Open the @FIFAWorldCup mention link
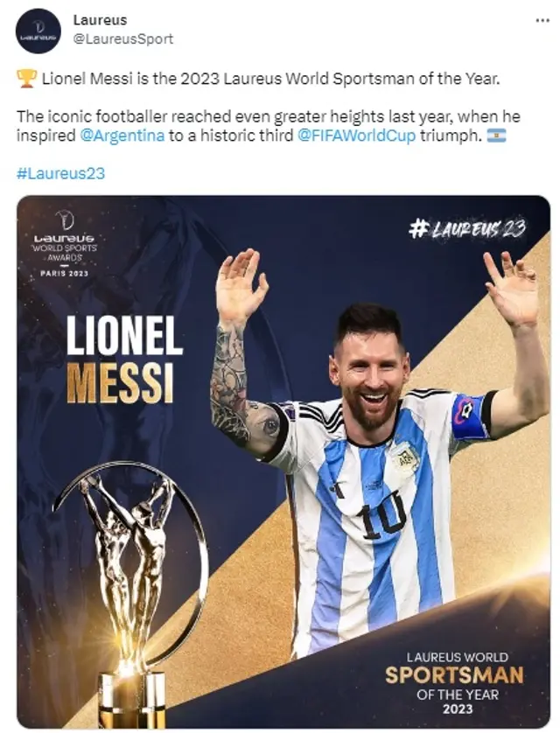The height and width of the screenshot is (733, 560). coord(356,136)
